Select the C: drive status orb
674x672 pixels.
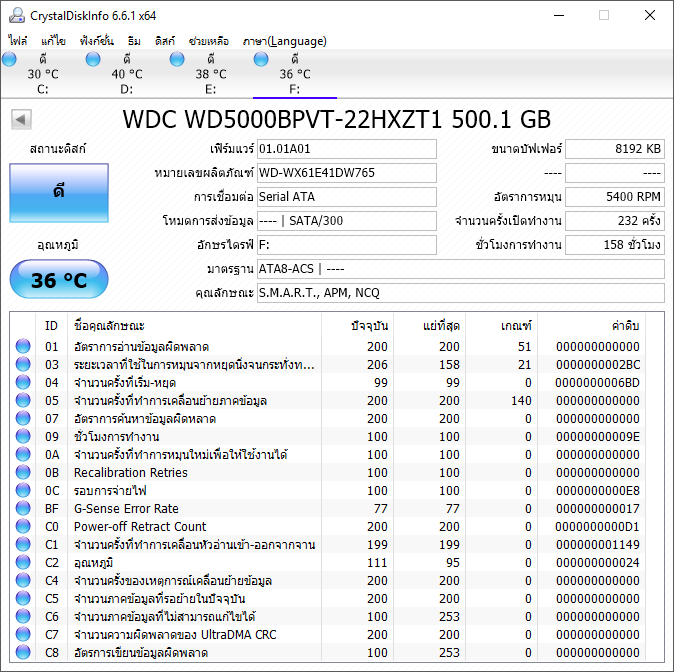9,59
